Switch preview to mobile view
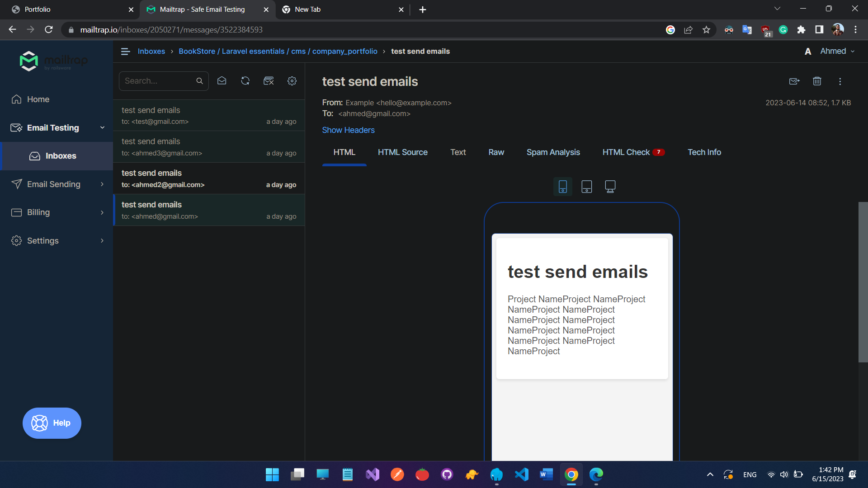Screen dimensions: 868x488 (x=563, y=187)
